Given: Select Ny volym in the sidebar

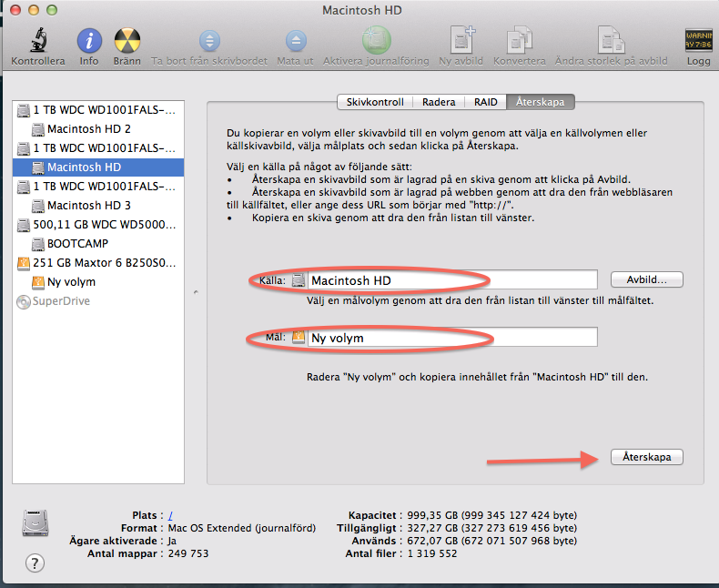Looking at the screenshot, I should pos(98,282).
